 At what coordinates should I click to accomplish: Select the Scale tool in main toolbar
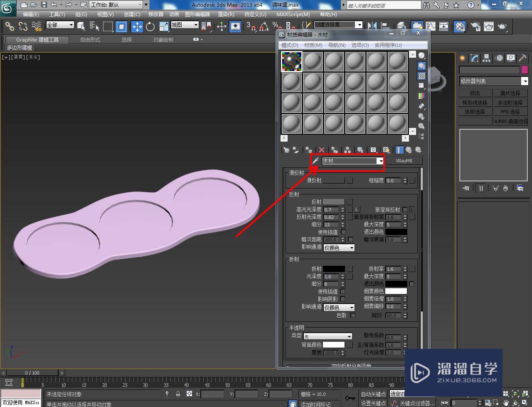tap(163, 27)
